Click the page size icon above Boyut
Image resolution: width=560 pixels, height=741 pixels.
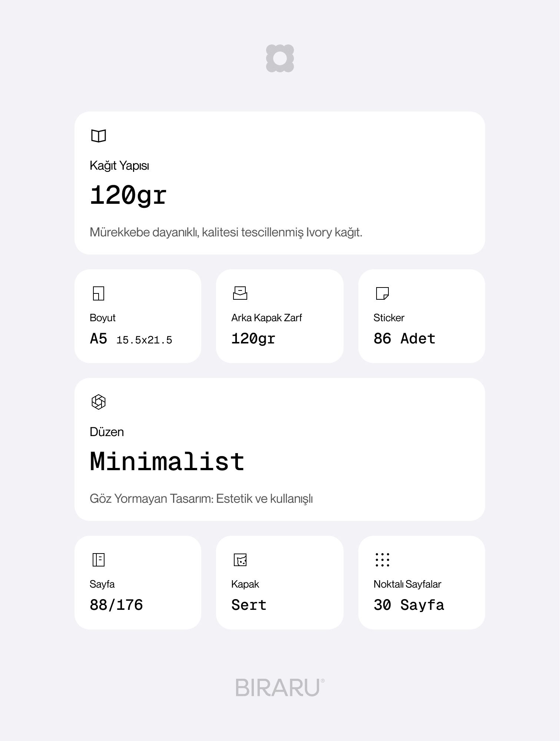(99, 293)
